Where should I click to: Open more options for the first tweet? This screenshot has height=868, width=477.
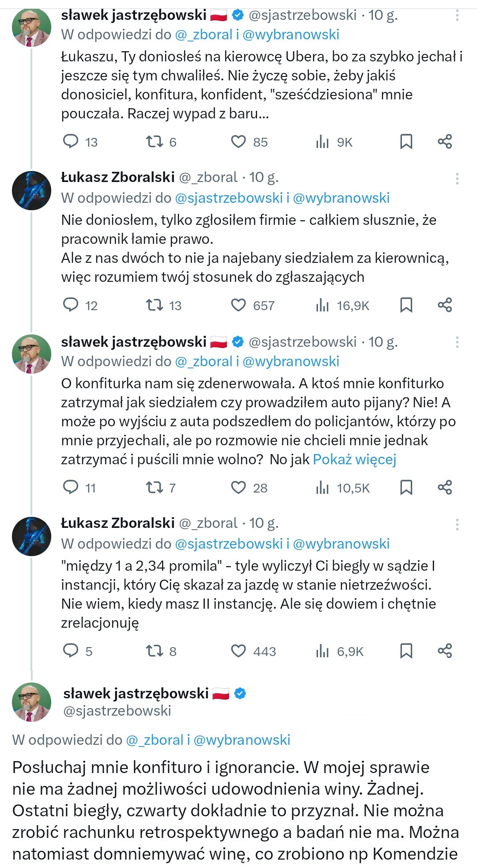click(457, 16)
